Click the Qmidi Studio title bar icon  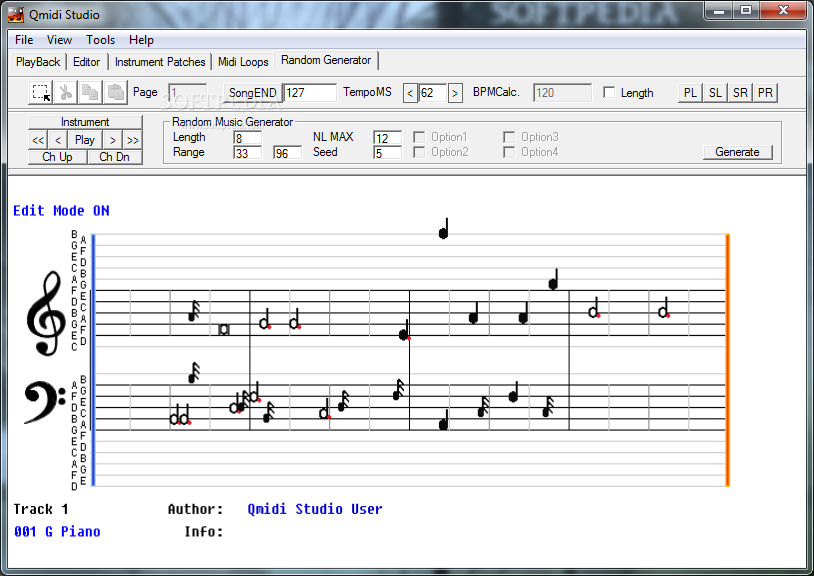[16, 15]
